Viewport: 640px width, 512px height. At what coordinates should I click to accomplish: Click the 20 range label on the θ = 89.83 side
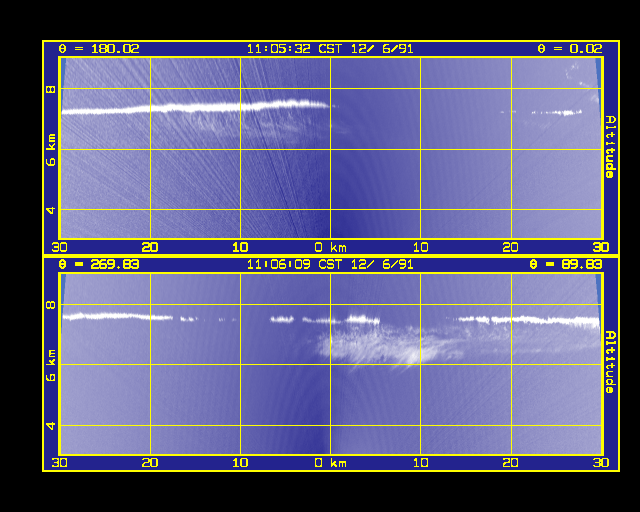pos(511,463)
